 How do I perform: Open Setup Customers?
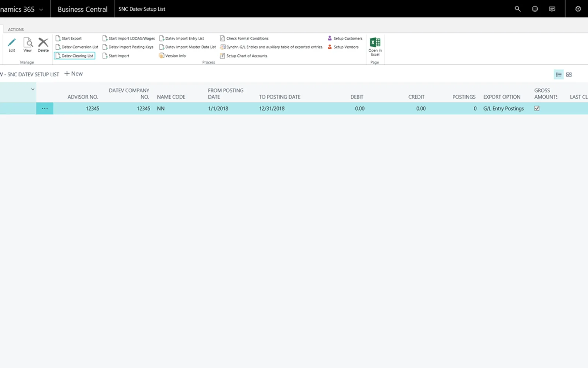pos(345,38)
